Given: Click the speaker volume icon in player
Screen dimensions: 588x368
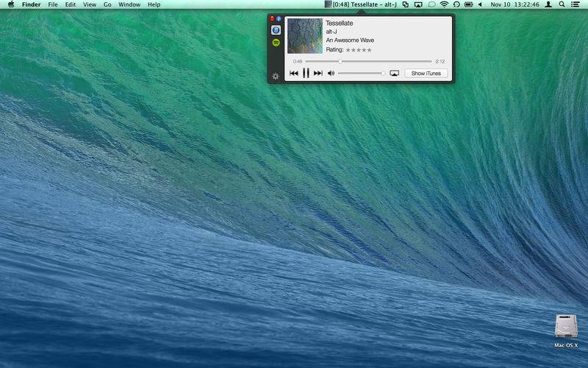Looking at the screenshot, I should coord(331,74).
